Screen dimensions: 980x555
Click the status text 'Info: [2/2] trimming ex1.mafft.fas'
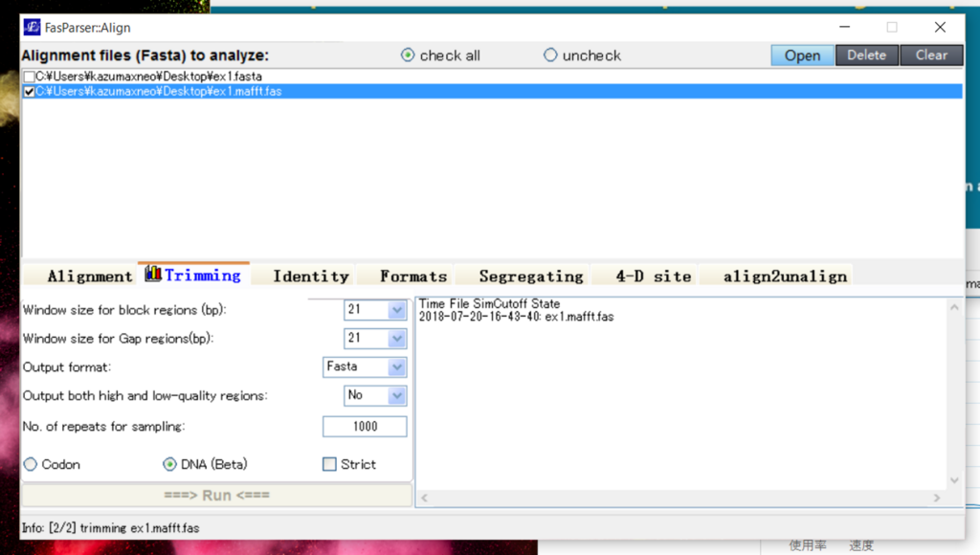[111, 528]
